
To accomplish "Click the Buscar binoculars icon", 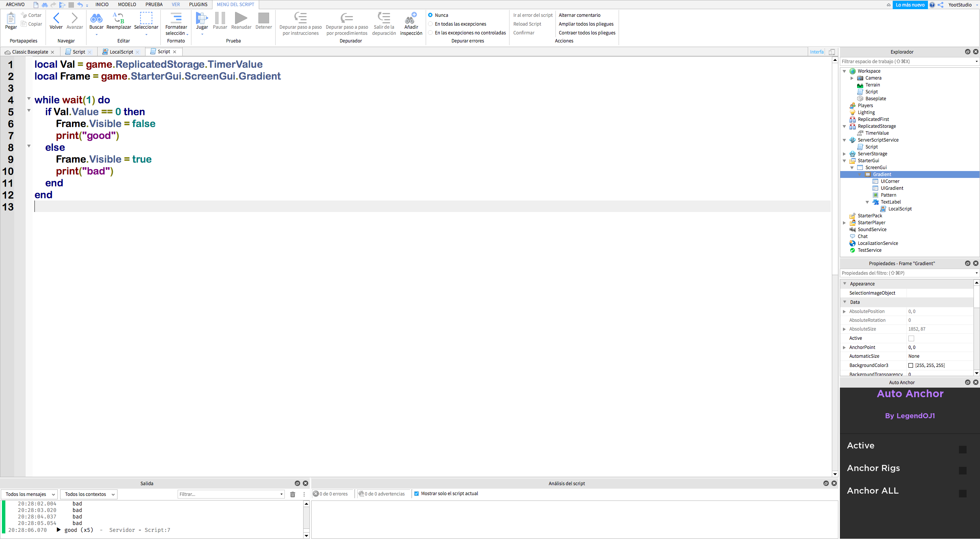I will click(96, 18).
